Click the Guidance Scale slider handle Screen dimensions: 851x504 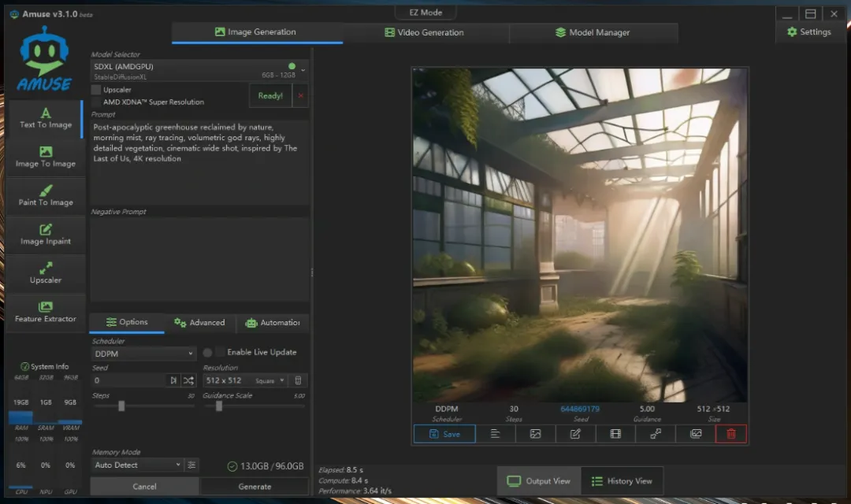219,406
